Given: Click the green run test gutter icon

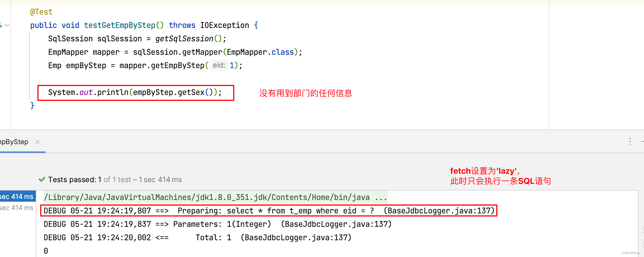Looking at the screenshot, I should (x=1, y=25).
